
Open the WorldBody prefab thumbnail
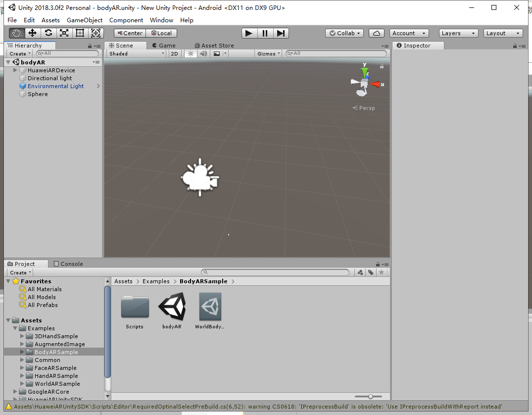pos(209,307)
